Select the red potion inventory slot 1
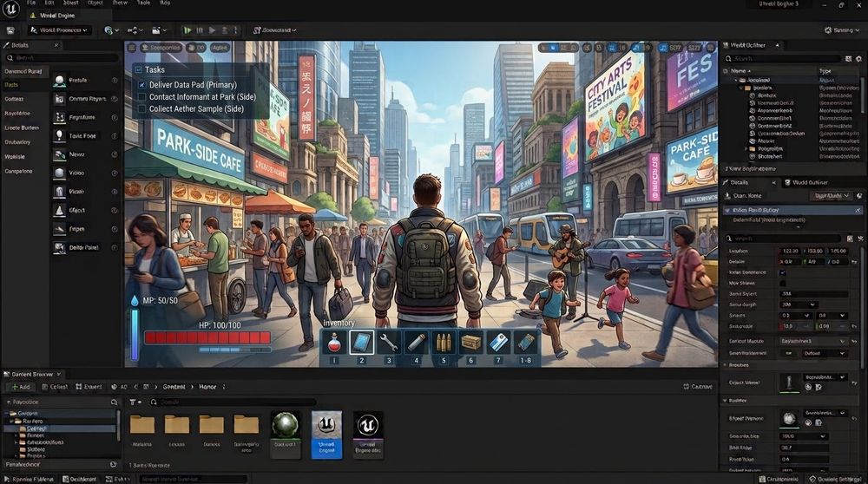The height and width of the screenshot is (484, 868). (334, 343)
